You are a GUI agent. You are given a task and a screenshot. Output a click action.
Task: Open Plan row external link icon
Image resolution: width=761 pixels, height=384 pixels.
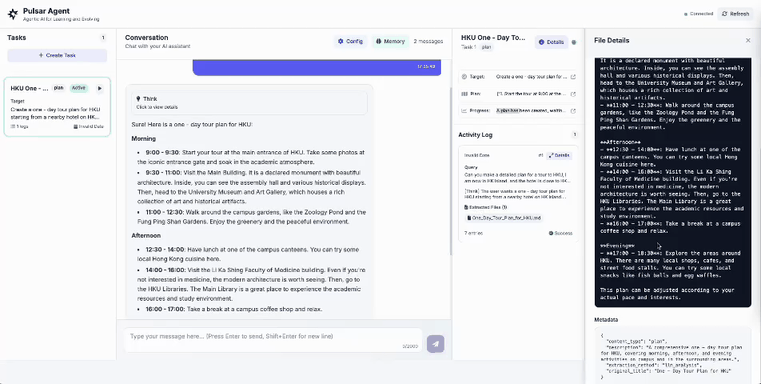(573, 94)
